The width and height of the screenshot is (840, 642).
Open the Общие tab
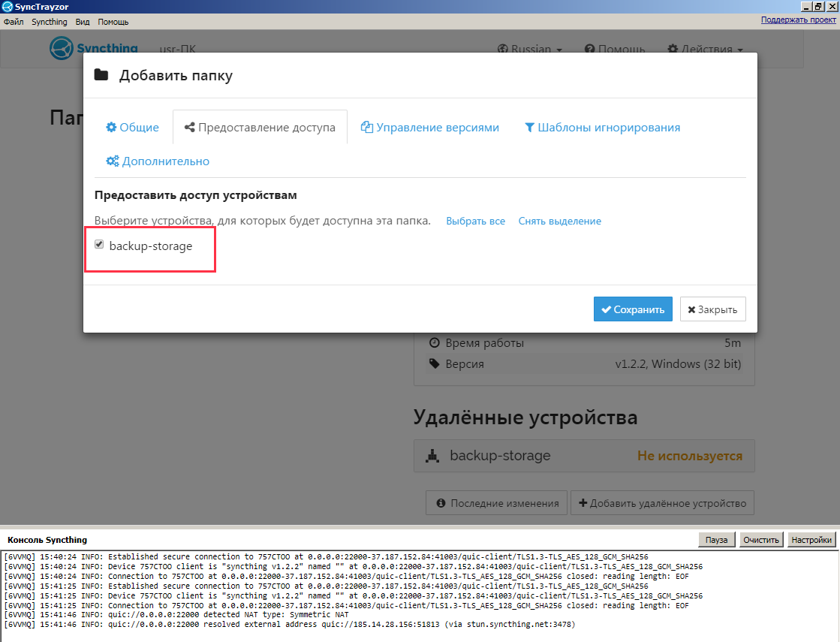(132, 128)
